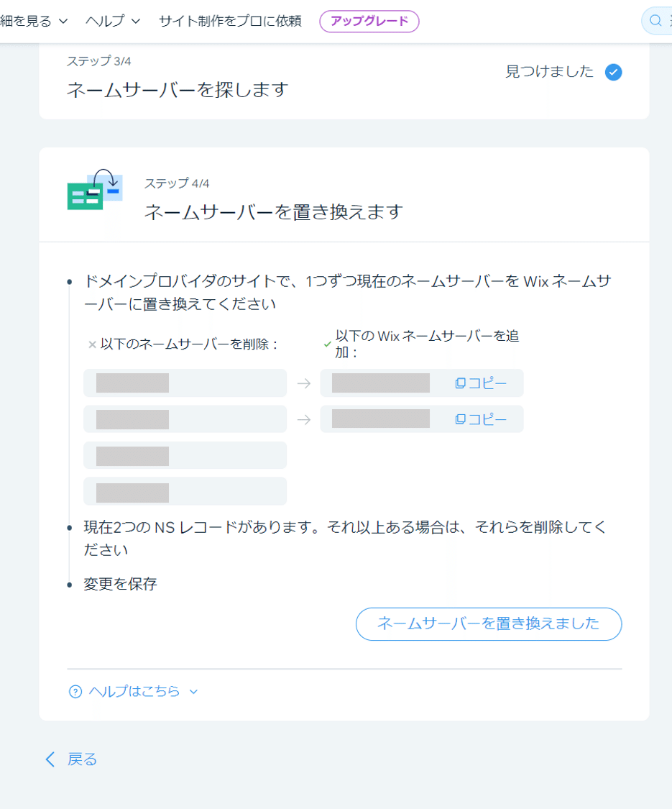The height and width of the screenshot is (809, 672).
Task: Select the third name server to delete
Action: click(185, 456)
